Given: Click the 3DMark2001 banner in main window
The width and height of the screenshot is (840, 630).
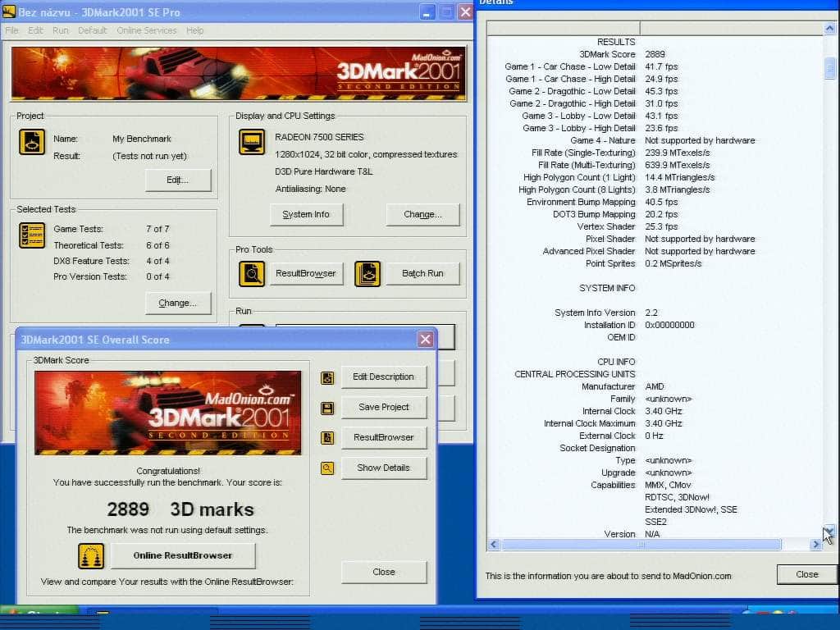Looking at the screenshot, I should tap(239, 73).
